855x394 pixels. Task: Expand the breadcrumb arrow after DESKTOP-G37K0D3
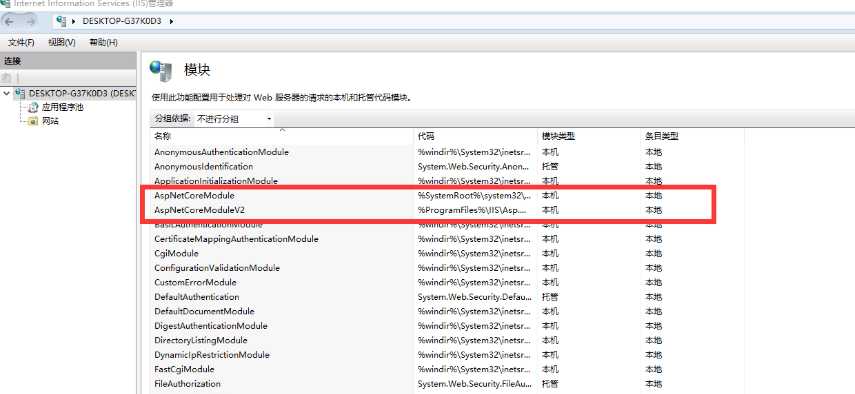pos(171,21)
